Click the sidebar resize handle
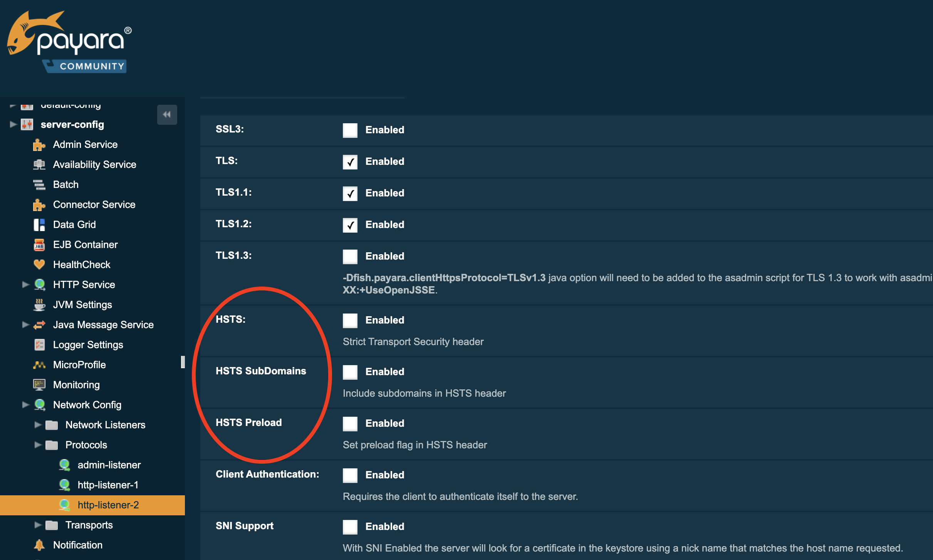The image size is (933, 560). click(183, 362)
